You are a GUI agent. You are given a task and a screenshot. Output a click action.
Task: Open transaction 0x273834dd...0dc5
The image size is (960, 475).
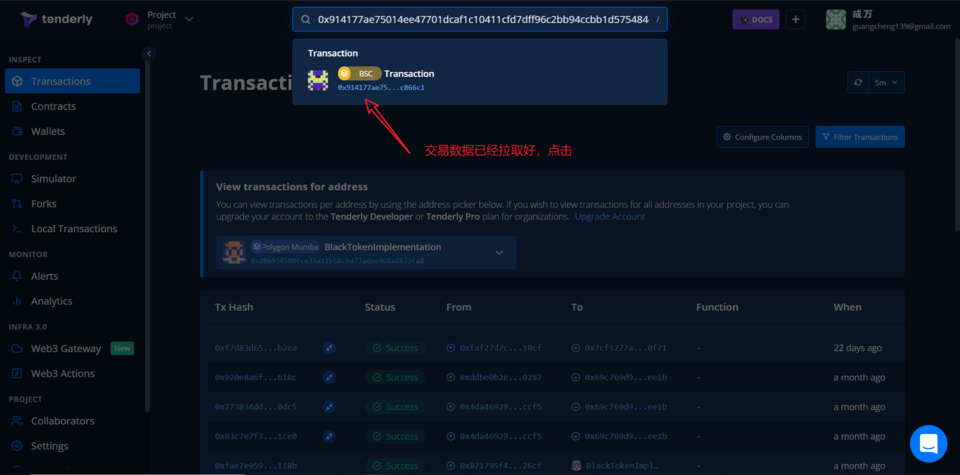(255, 406)
